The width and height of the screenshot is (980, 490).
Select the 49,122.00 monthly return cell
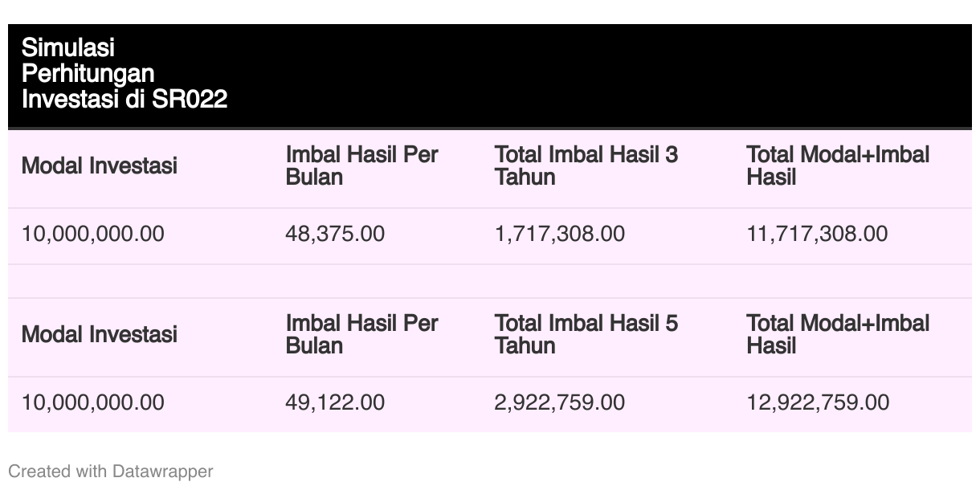pos(335,402)
